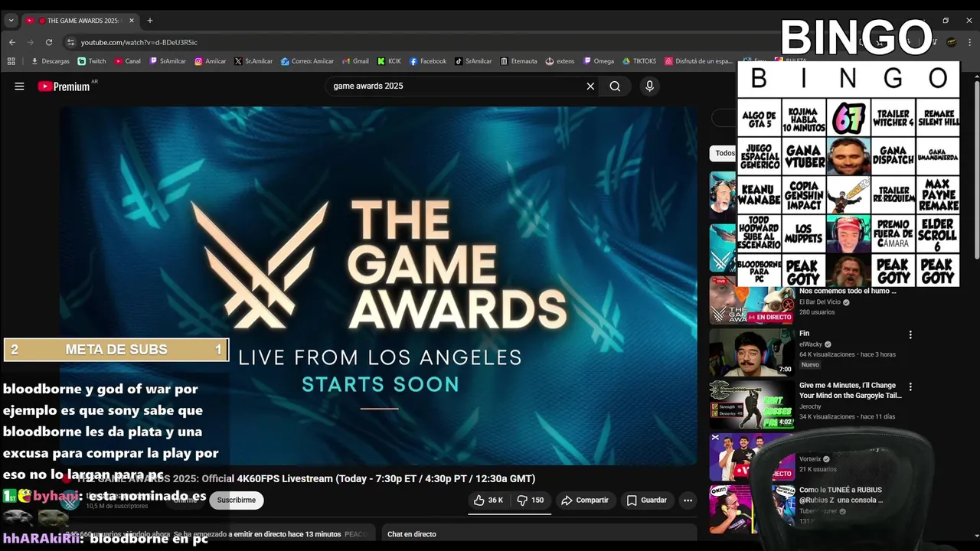Close the THE GAME AWARDS 2025 tab

point(132,21)
